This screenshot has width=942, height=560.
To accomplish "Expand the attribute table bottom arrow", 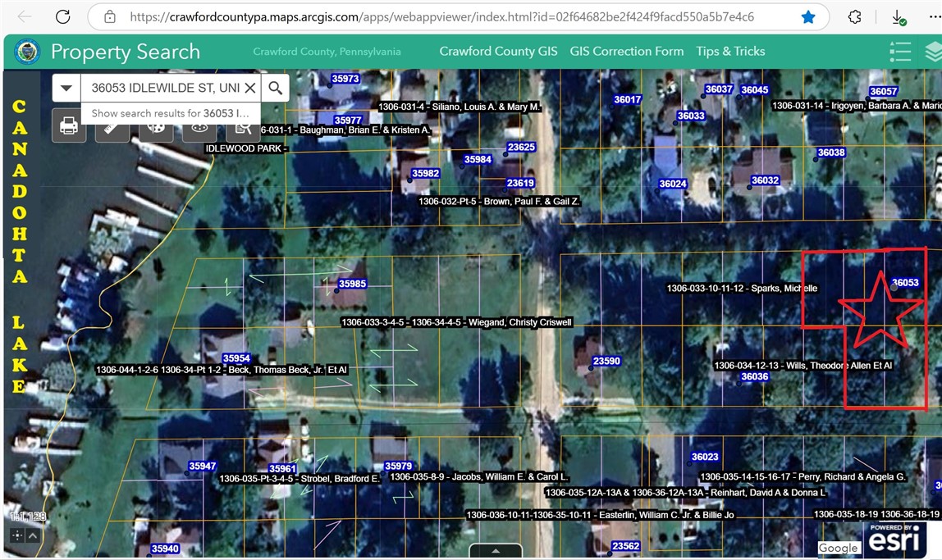I will [x=495, y=552].
